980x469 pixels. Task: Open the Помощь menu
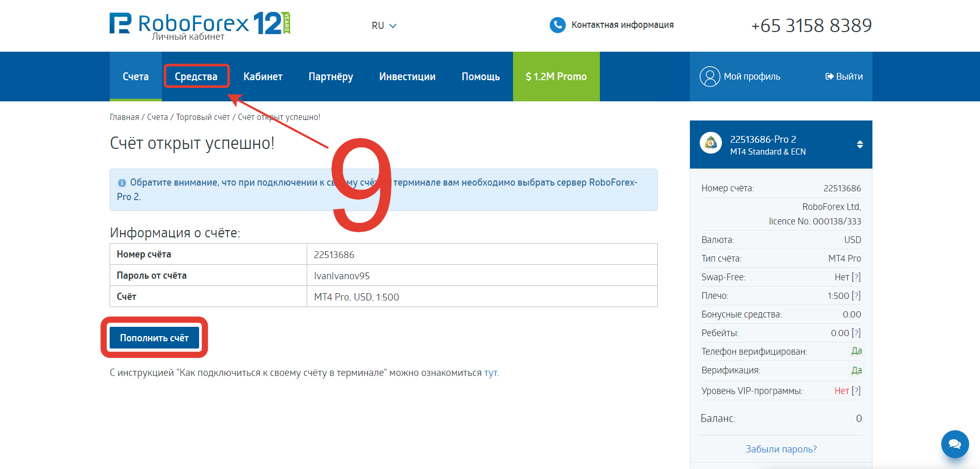pos(481,77)
